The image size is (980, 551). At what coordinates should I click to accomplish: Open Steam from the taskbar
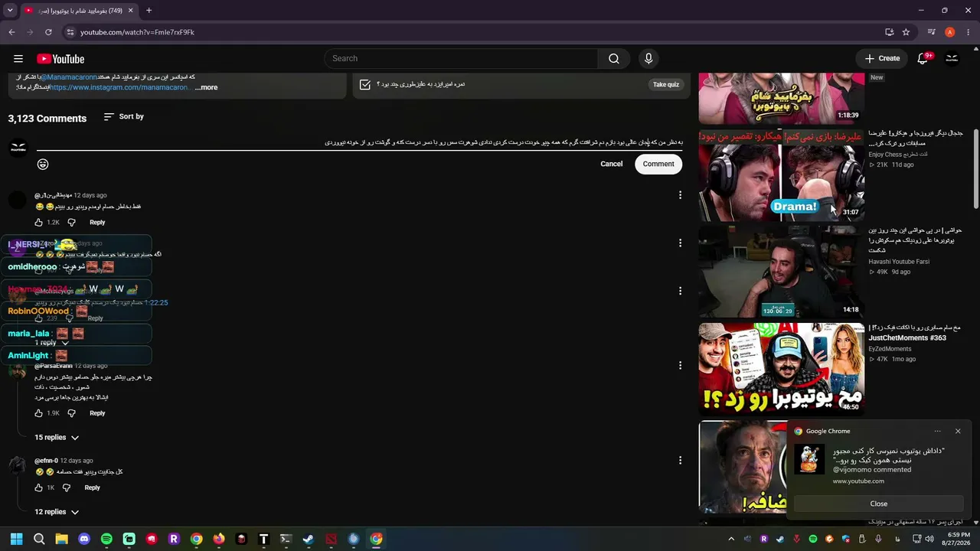click(309, 539)
